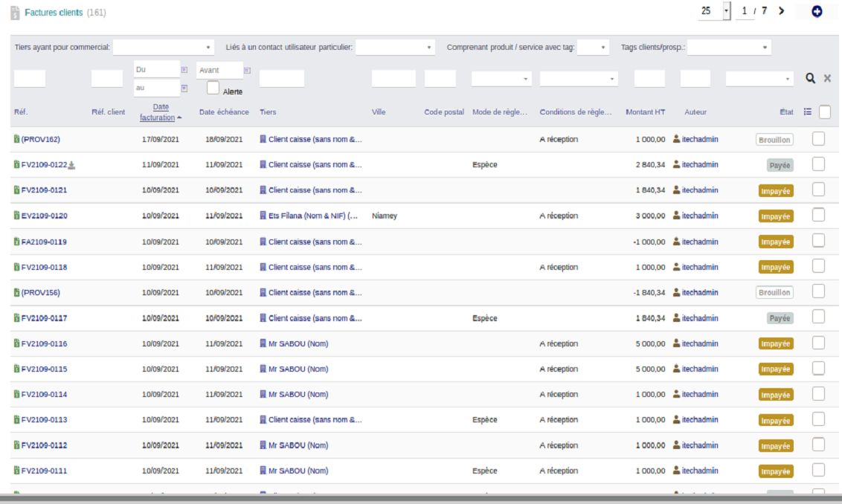Click invoice icon of FA2109-0119
Image resolution: width=842 pixels, height=504 pixels.
coord(16,242)
